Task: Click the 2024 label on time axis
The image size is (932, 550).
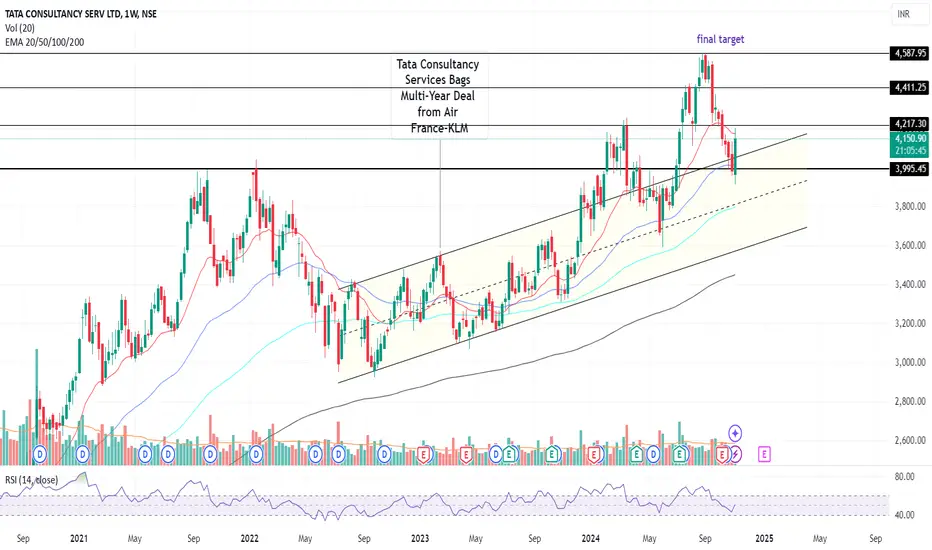Action: [x=590, y=538]
